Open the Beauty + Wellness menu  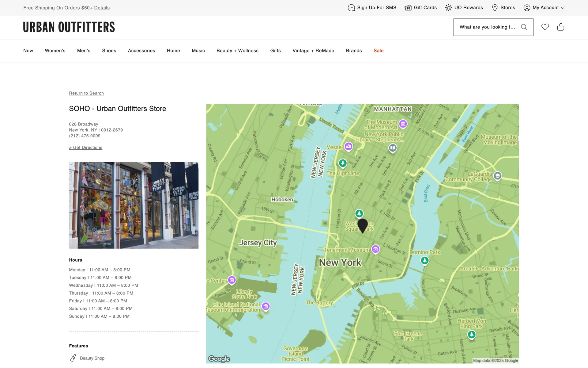(237, 51)
